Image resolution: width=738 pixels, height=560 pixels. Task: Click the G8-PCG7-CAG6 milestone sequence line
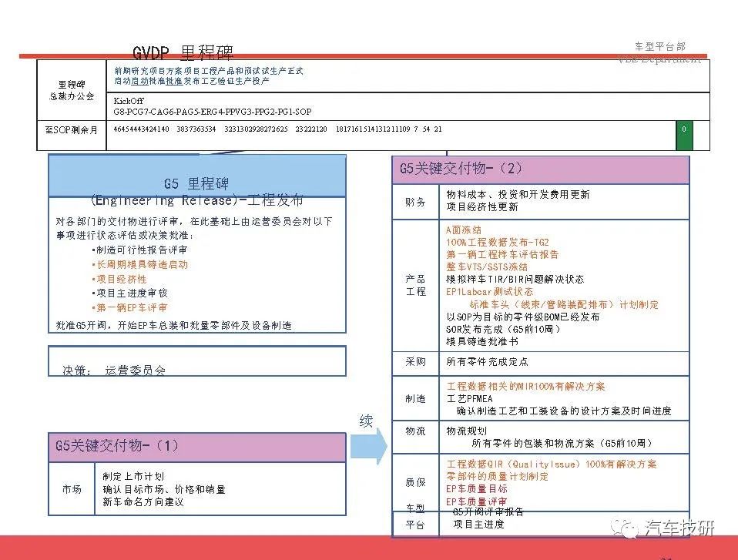(213, 112)
